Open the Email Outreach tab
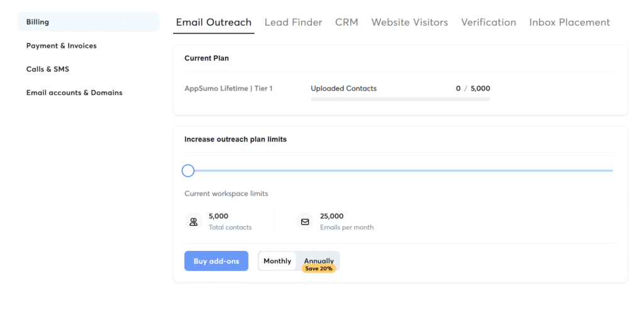This screenshot has height=310, width=644. click(214, 22)
